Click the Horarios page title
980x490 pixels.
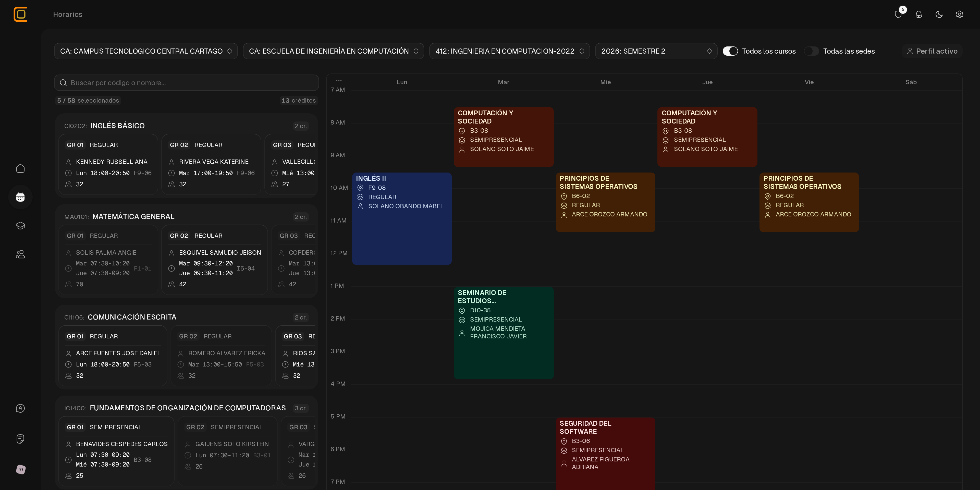(x=68, y=15)
